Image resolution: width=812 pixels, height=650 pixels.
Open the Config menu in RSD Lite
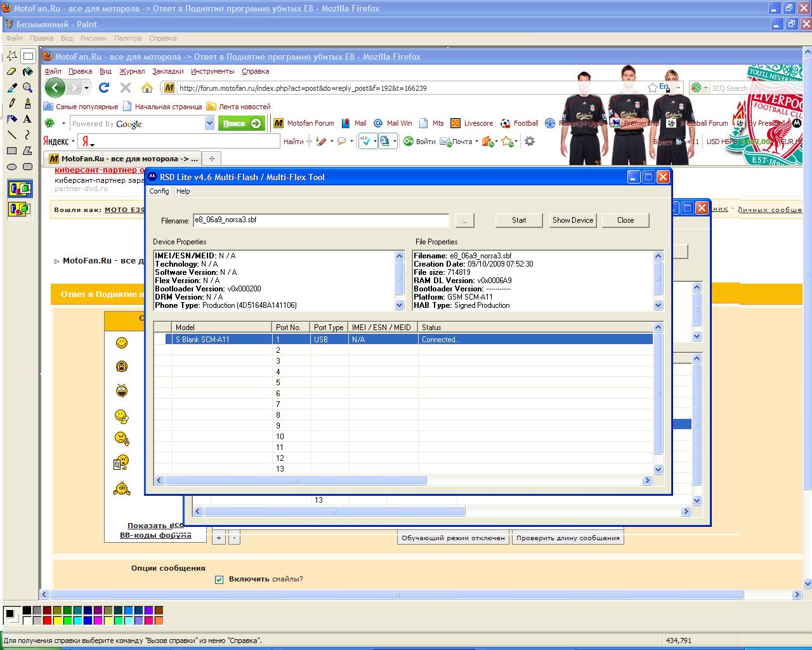(x=159, y=191)
